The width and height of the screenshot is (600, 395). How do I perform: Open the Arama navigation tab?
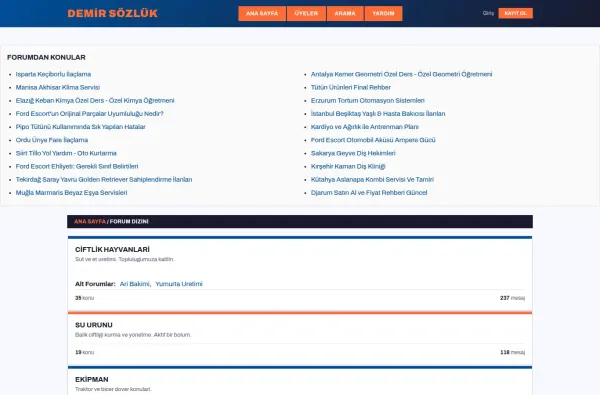[345, 13]
